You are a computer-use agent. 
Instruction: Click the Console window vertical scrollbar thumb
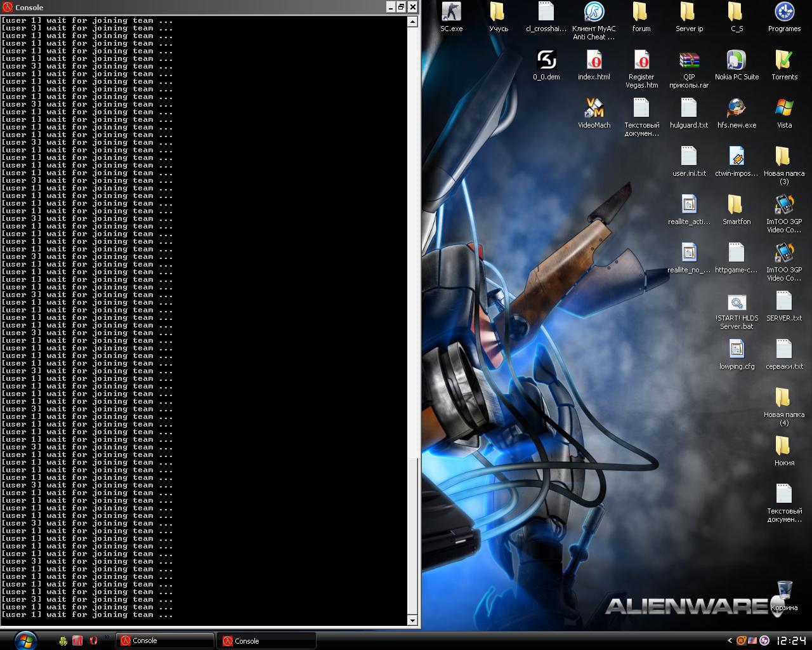coord(412,536)
